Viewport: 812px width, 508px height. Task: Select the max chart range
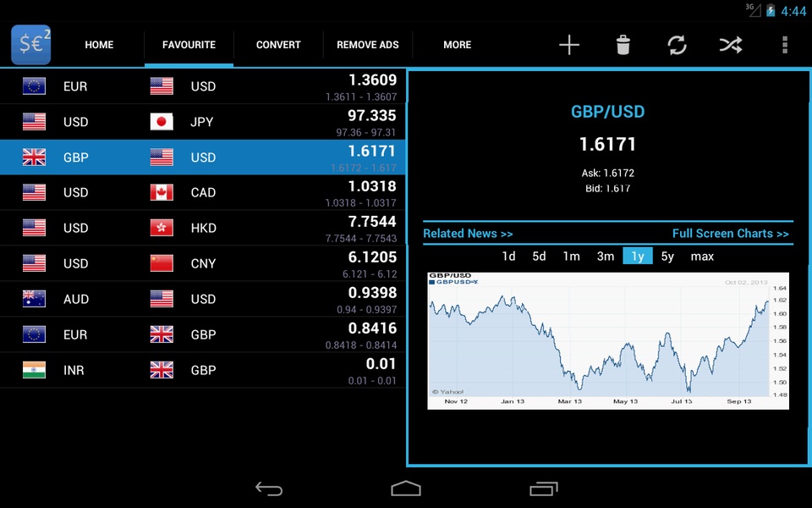pyautogui.click(x=702, y=256)
